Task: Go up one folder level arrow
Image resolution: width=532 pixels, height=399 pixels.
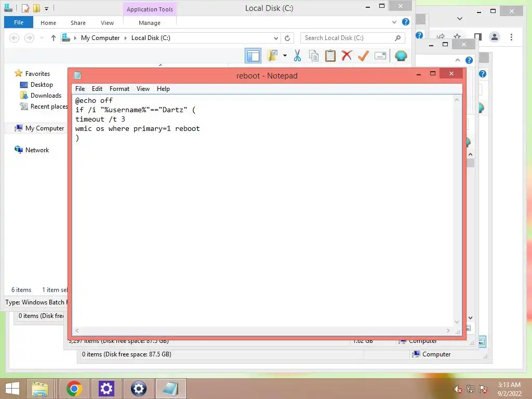Action: (54, 38)
